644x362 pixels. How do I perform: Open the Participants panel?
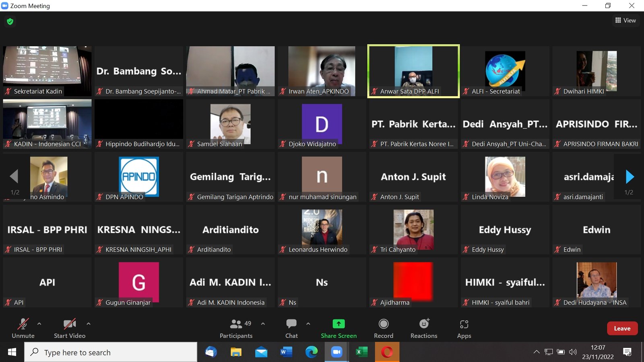pyautogui.click(x=236, y=328)
